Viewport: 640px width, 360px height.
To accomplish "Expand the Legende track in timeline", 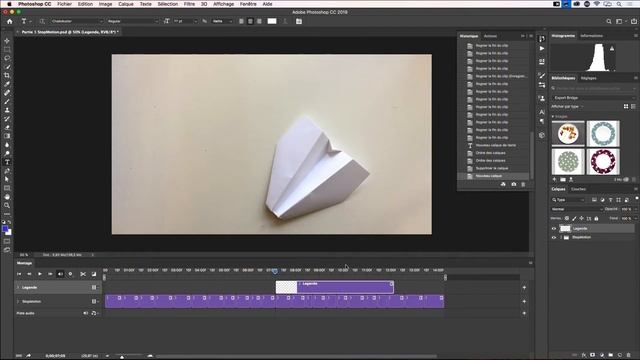I will click(18, 287).
